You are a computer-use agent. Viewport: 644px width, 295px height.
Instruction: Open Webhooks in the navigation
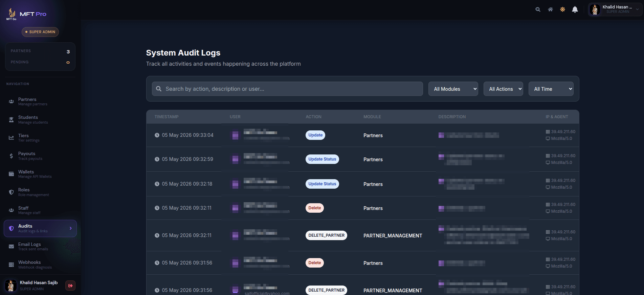40,265
